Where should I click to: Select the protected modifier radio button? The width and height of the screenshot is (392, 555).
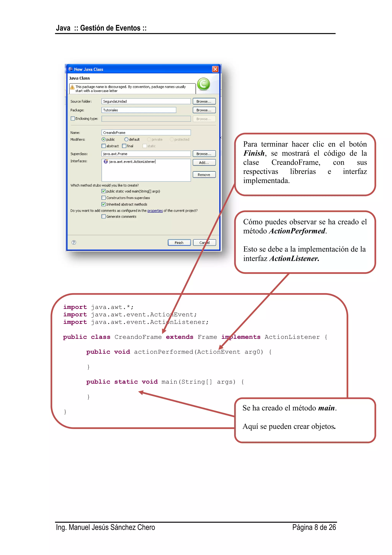point(172,140)
